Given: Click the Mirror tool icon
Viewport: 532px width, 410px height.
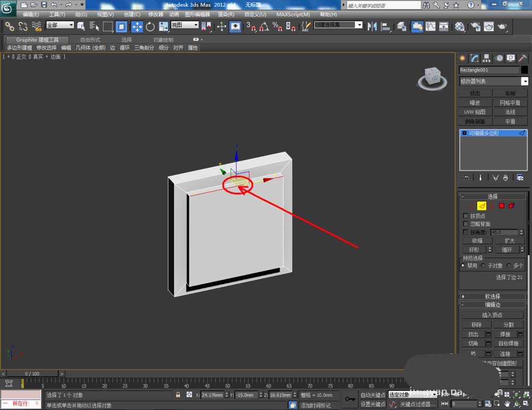Looking at the screenshot, I should (372, 27).
